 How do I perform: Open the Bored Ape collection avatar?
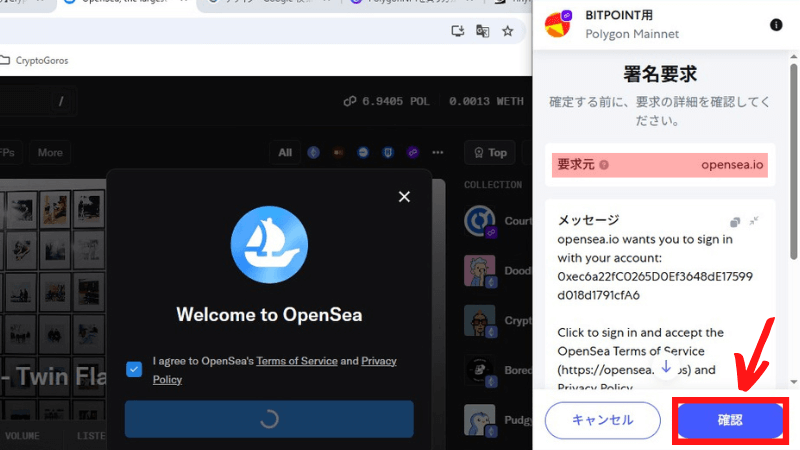480,370
